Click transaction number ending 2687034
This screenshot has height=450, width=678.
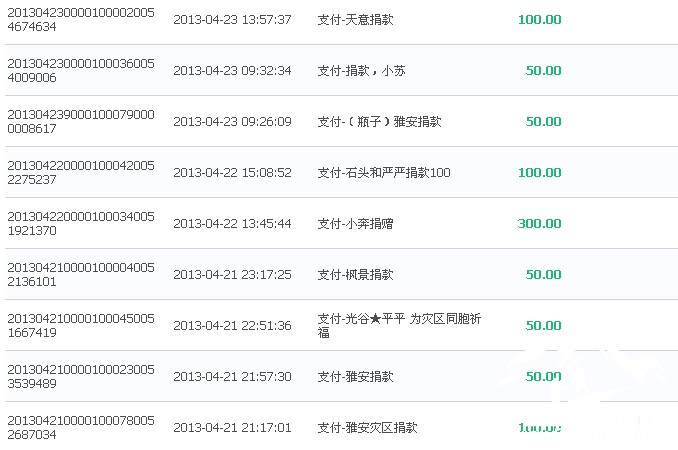81,428
